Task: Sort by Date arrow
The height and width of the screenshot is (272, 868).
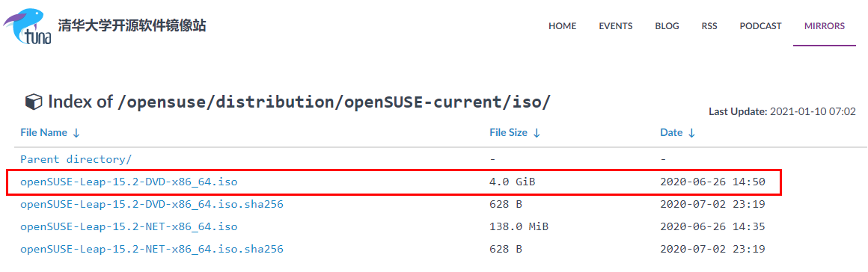Action: [691, 133]
